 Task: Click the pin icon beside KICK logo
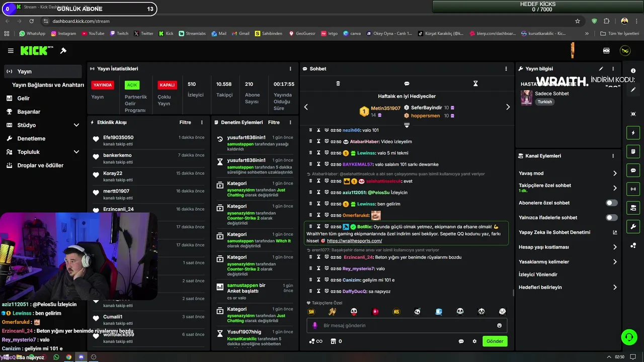[63, 51]
